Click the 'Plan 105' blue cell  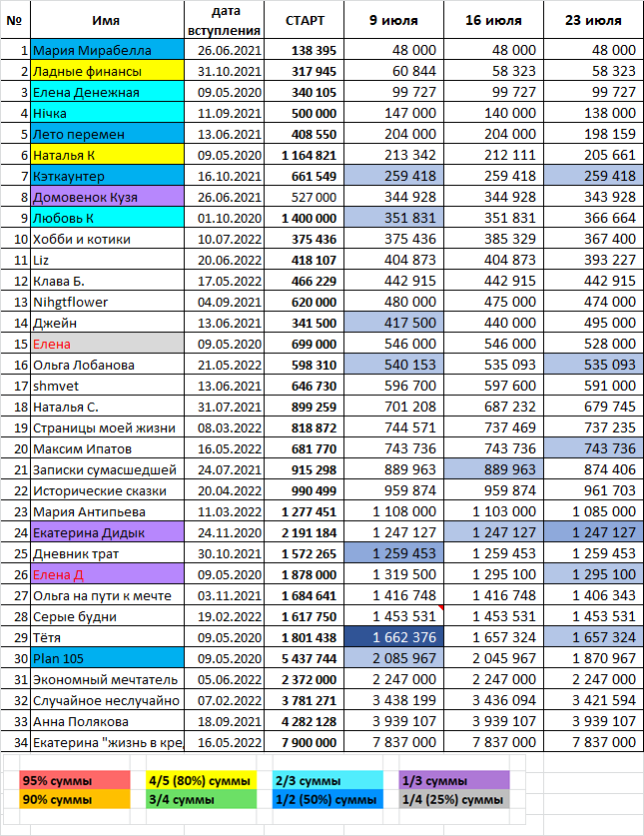tap(107, 658)
